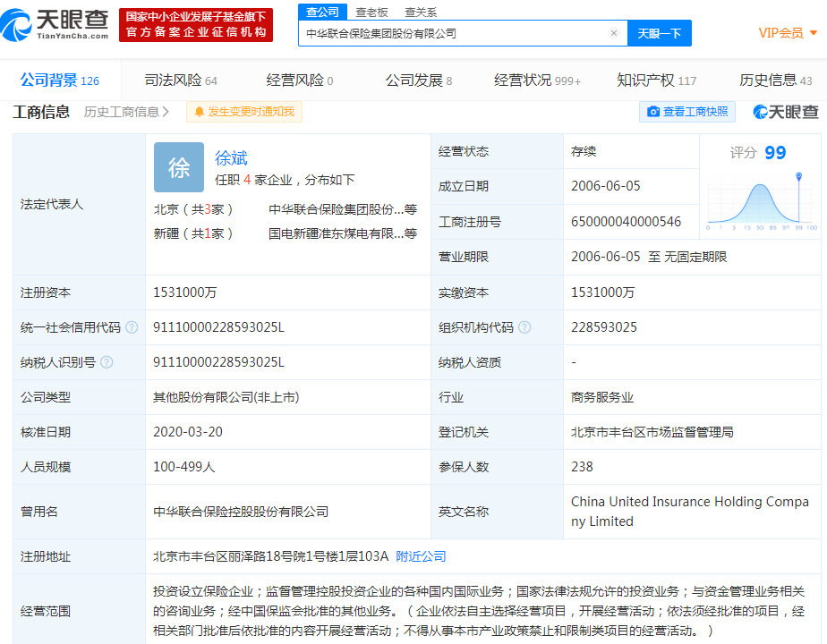Open 历史工商信息 chevron link

(x=126, y=112)
